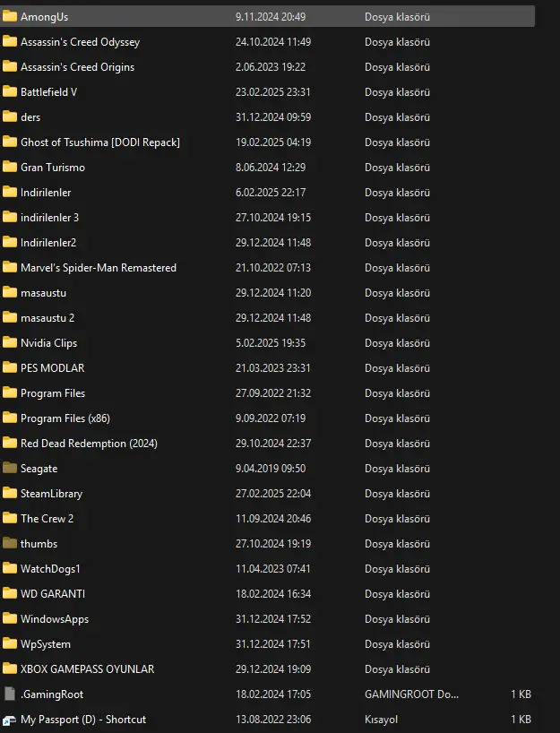Viewport: 560px width, 733px height.
Task: Click the date 24.10.2024 11:49
Action: (x=273, y=41)
